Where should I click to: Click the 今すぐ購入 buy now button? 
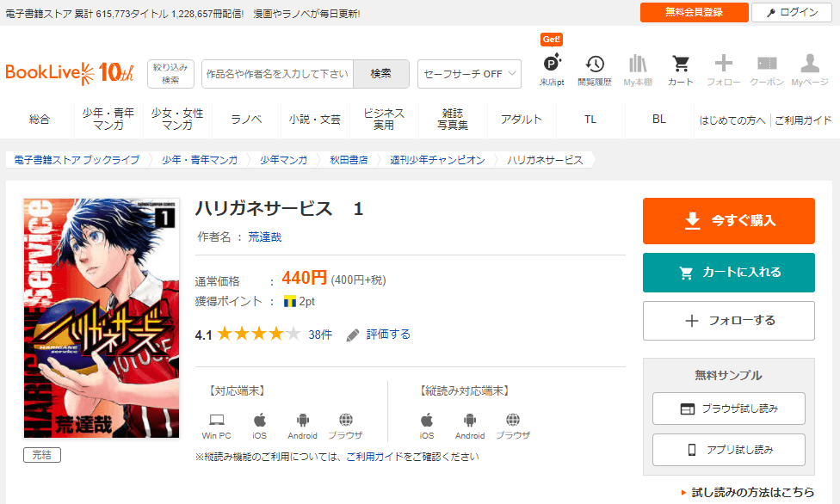point(728,221)
